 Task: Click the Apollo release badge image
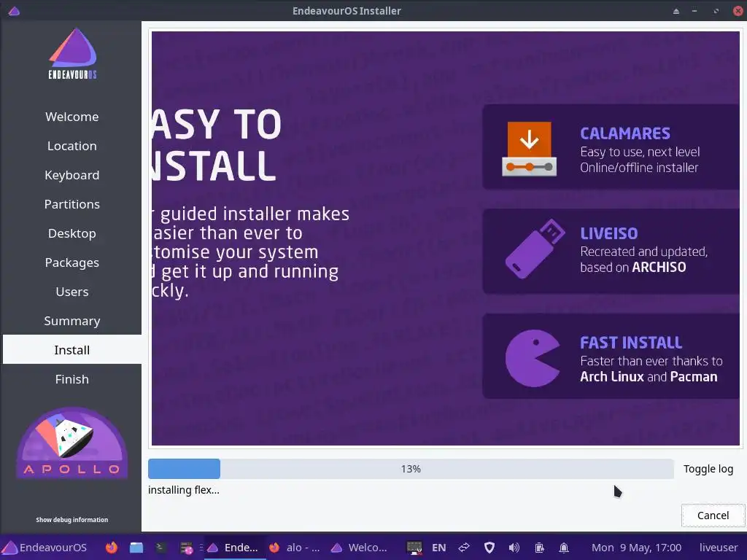[x=72, y=443]
